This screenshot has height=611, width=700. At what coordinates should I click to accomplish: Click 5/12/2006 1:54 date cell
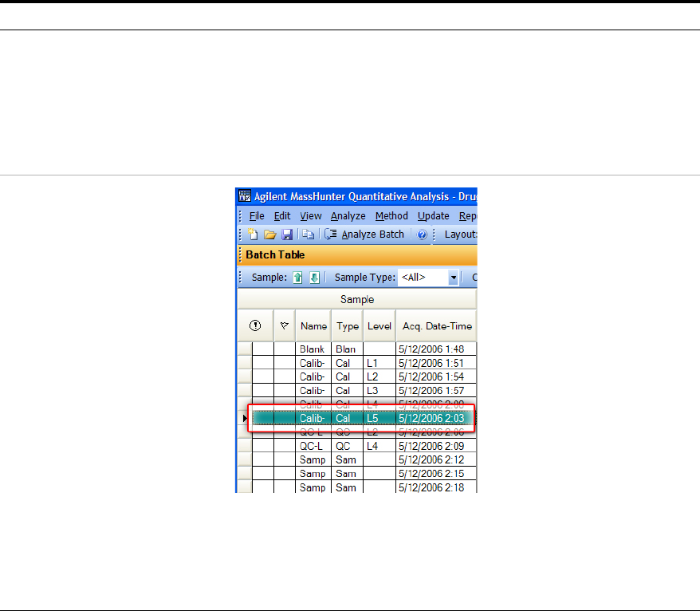[436, 376]
